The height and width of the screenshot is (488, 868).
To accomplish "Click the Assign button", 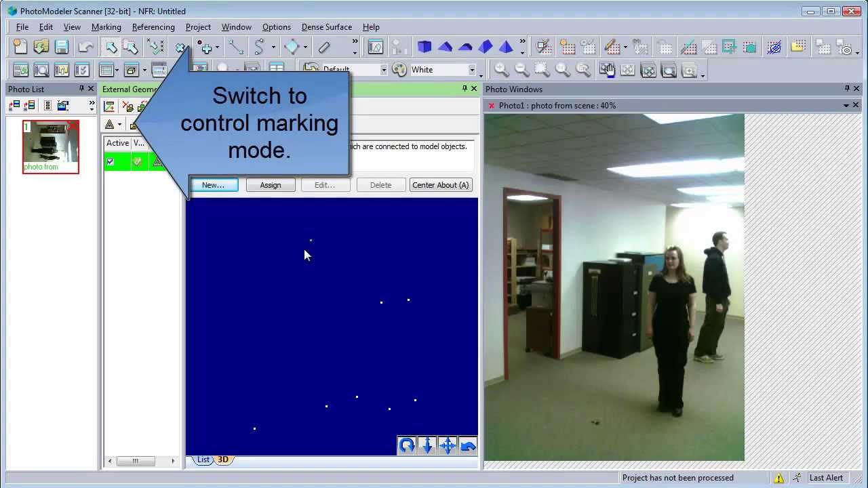I will point(271,185).
